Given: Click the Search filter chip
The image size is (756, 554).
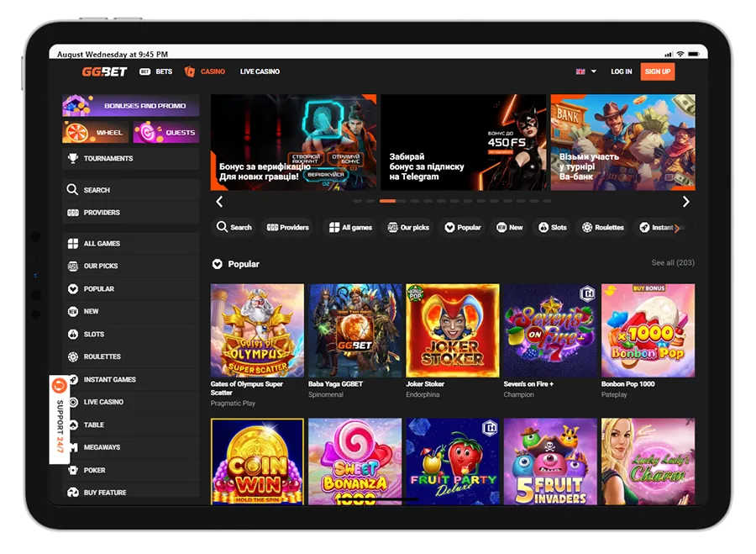Looking at the screenshot, I should [235, 227].
